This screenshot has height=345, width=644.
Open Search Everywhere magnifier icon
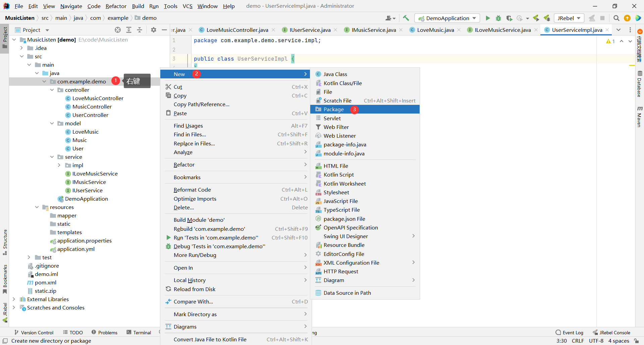(616, 18)
